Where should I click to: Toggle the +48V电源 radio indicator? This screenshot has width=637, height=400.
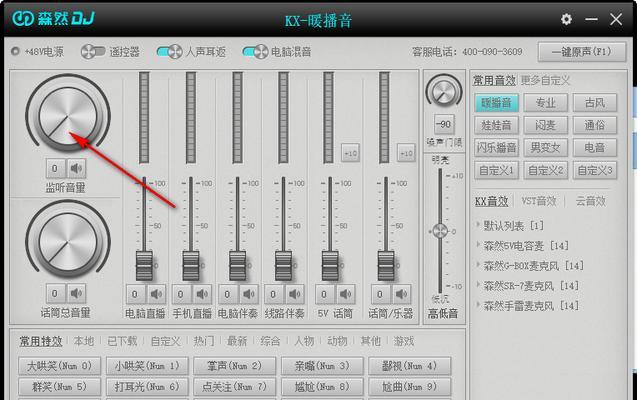tap(15, 52)
